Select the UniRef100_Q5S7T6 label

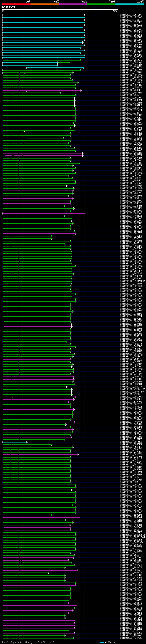[x=131, y=605]
